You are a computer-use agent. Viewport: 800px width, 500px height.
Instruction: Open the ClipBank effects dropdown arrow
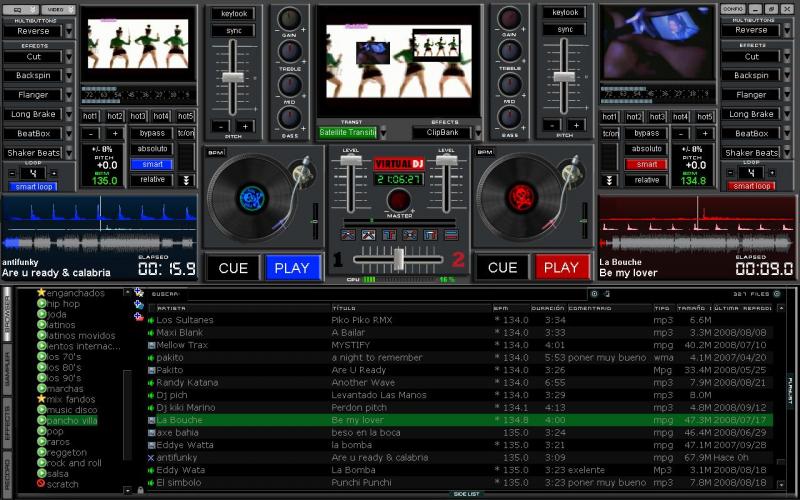pyautogui.click(x=478, y=133)
